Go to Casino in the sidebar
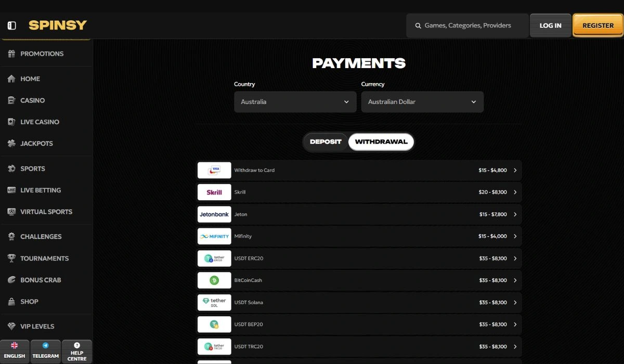The width and height of the screenshot is (624, 364). (x=32, y=100)
